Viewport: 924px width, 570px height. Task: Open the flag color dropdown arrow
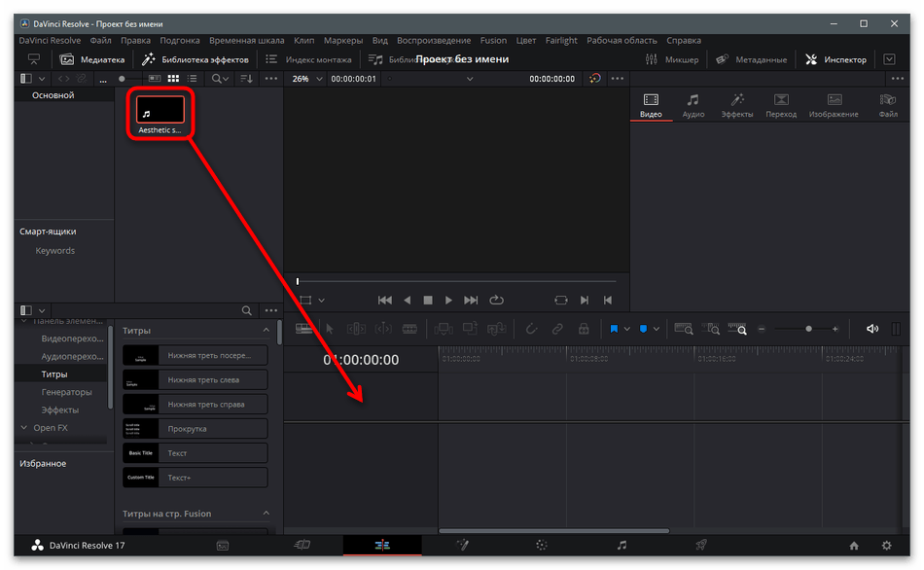point(627,329)
